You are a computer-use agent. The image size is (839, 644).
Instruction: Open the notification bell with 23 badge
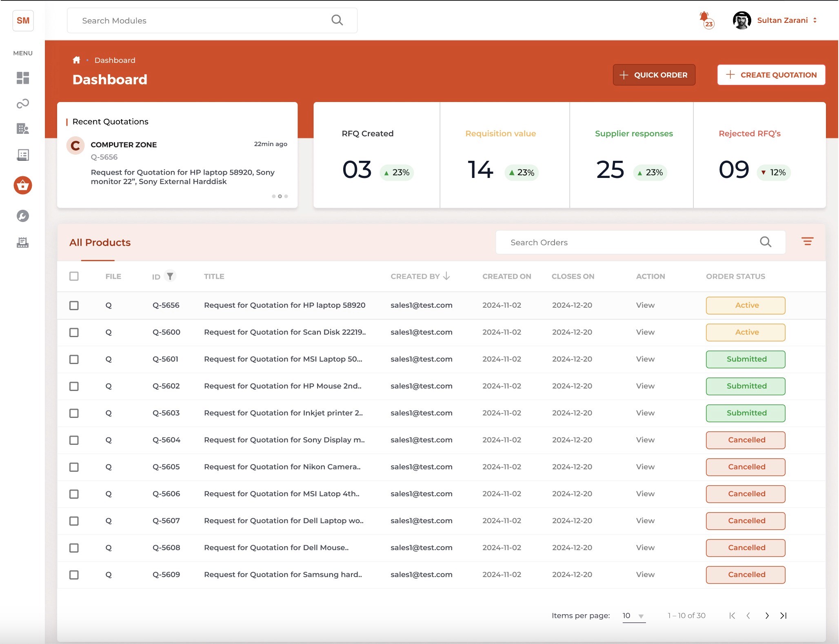pyautogui.click(x=705, y=19)
